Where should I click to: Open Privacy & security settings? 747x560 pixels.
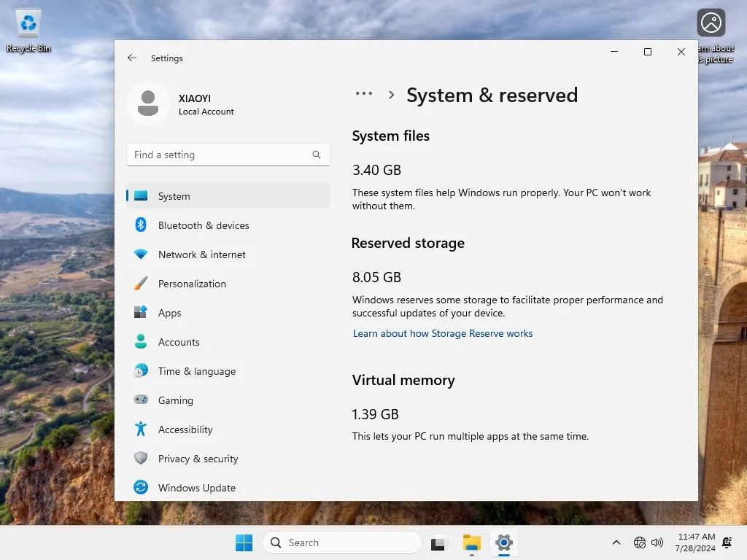(228, 458)
